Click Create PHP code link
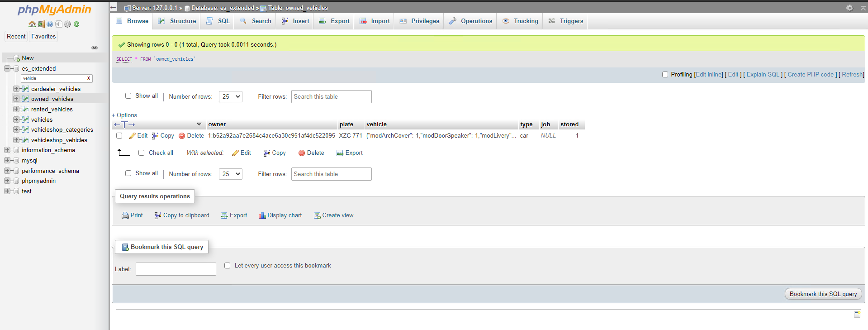Screen dimensions: 868x330 (811, 75)
